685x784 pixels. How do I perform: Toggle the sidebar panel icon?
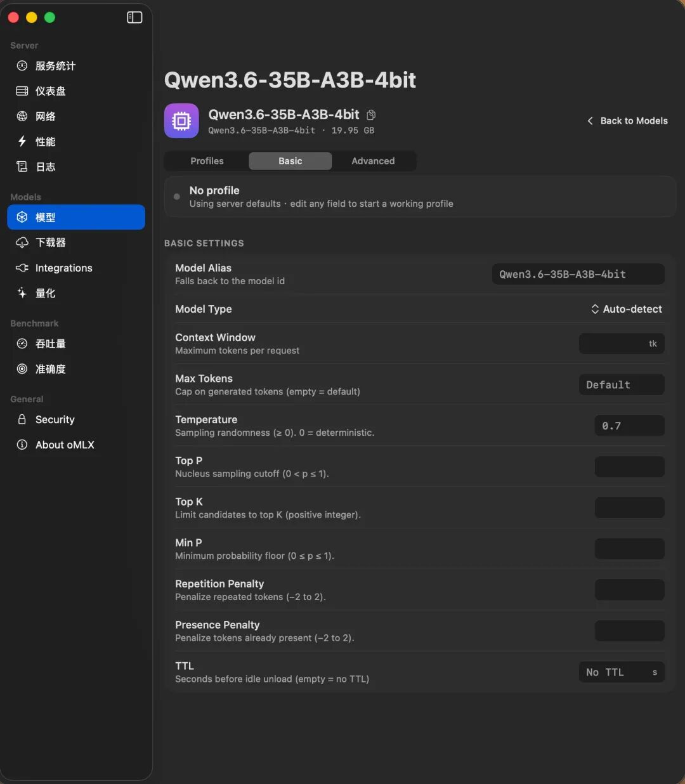pyautogui.click(x=134, y=18)
